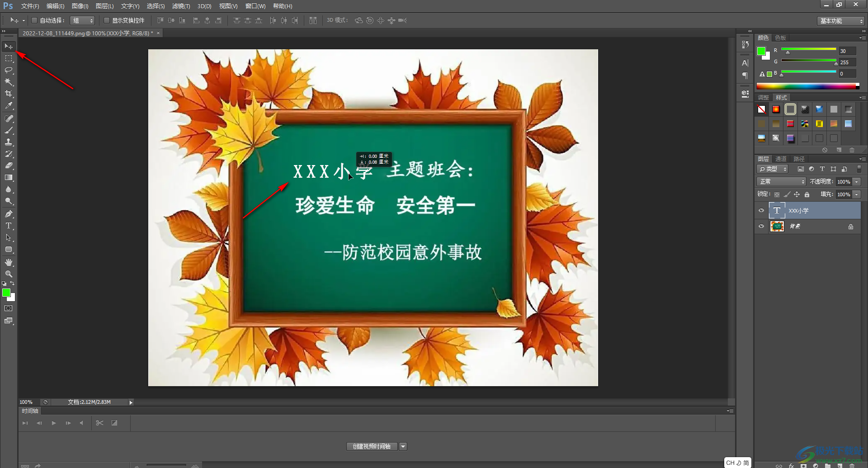Select the Zoom tool
868x468 pixels.
click(9, 274)
